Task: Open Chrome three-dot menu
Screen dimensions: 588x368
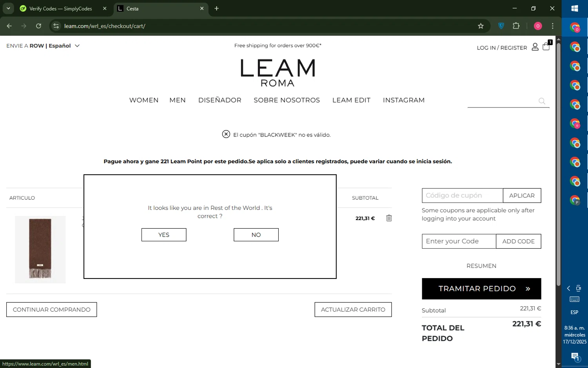Action: click(x=553, y=26)
